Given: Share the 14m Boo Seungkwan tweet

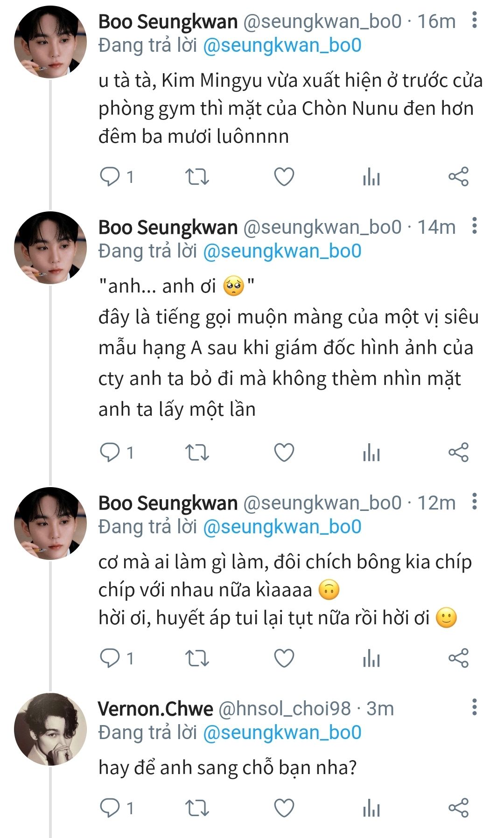Looking at the screenshot, I should (458, 453).
